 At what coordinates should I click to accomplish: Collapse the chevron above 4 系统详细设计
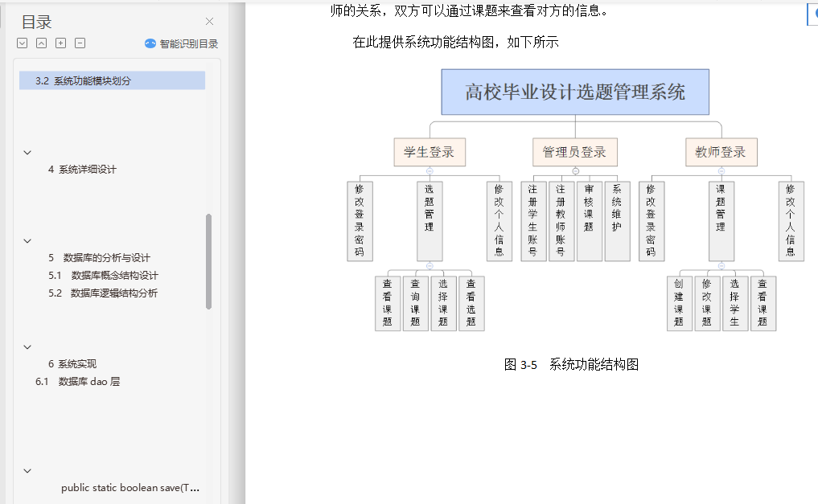click(x=27, y=153)
